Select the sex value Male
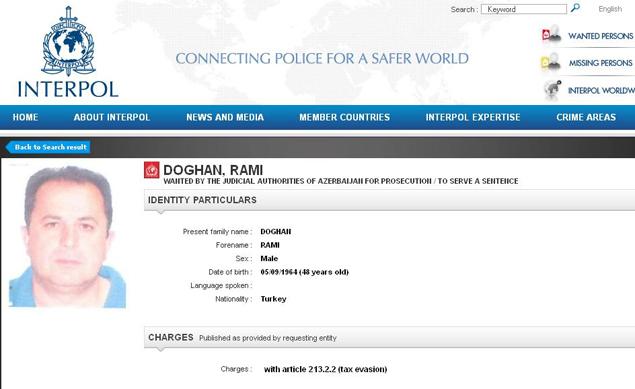 269,258
